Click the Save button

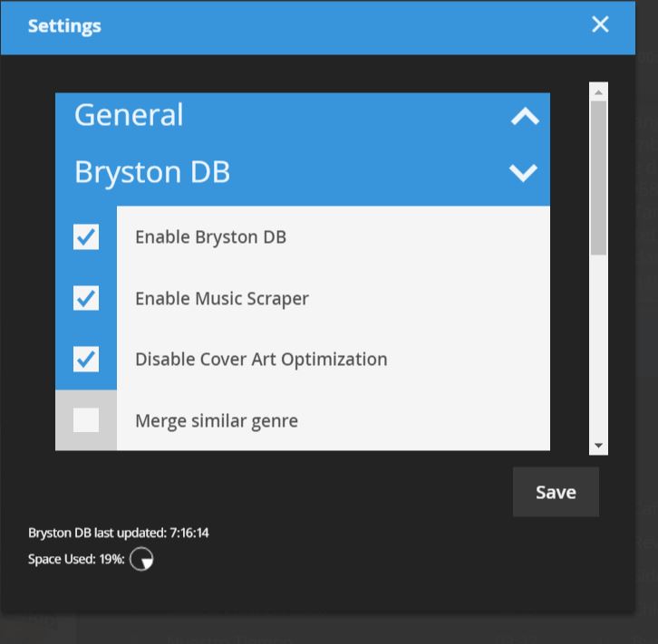click(556, 492)
